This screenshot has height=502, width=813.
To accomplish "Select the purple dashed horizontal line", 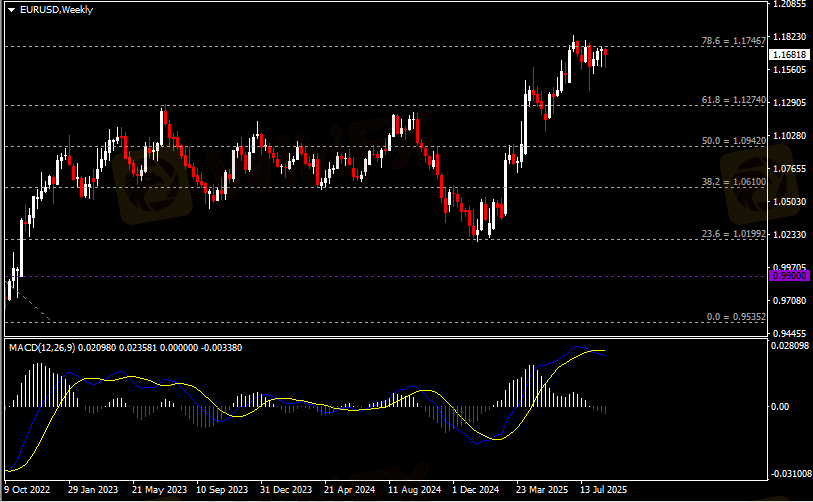I will (400, 277).
